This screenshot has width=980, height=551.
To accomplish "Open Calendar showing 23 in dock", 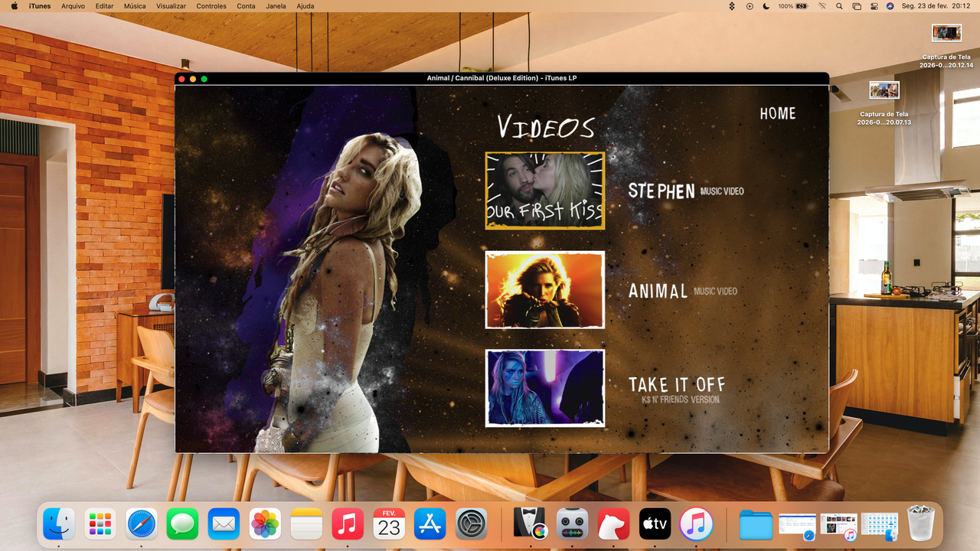I will 389,524.
